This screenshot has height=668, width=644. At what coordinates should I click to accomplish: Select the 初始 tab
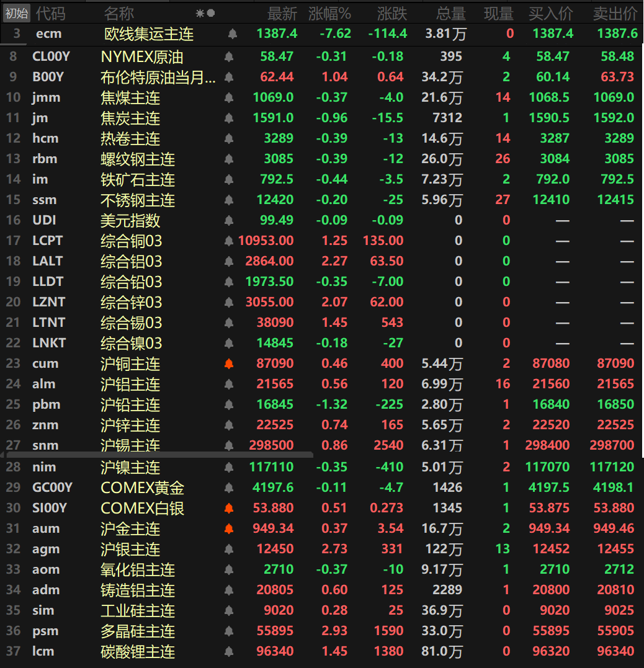(x=16, y=12)
